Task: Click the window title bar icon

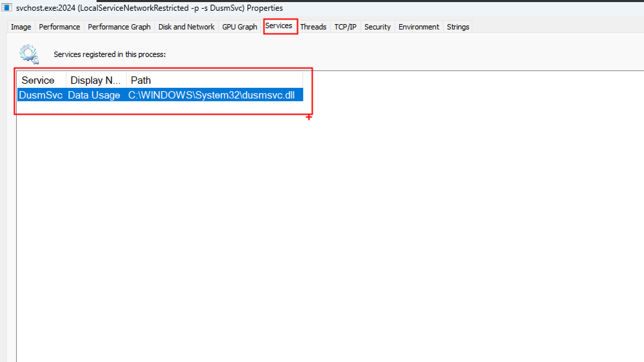Action: (6, 7)
